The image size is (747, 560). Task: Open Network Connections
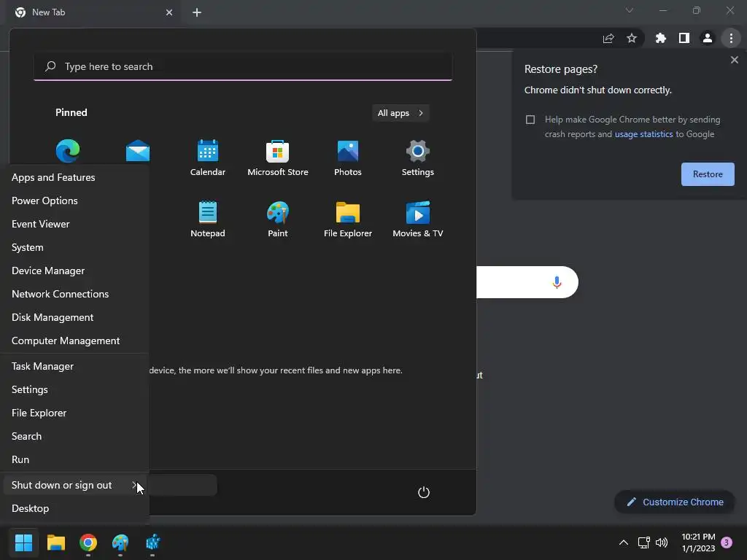tap(75, 295)
